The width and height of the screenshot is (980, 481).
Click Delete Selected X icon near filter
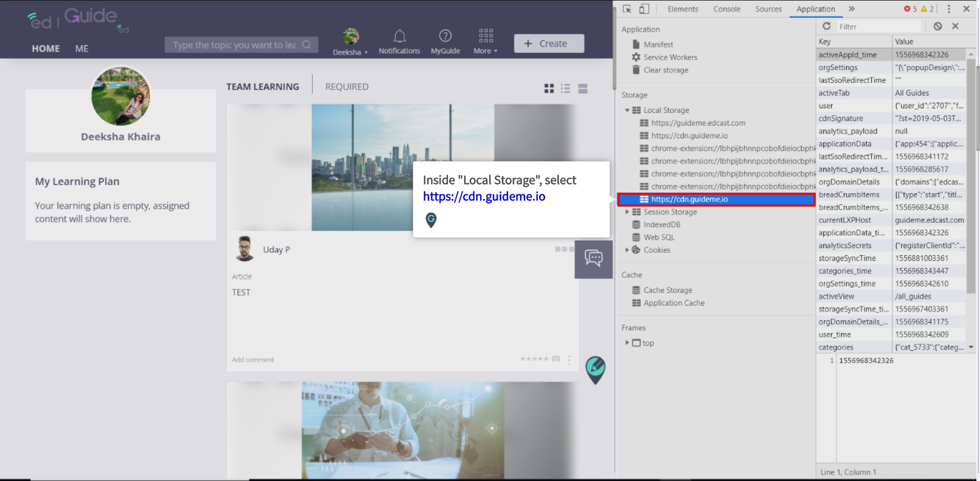point(955,26)
